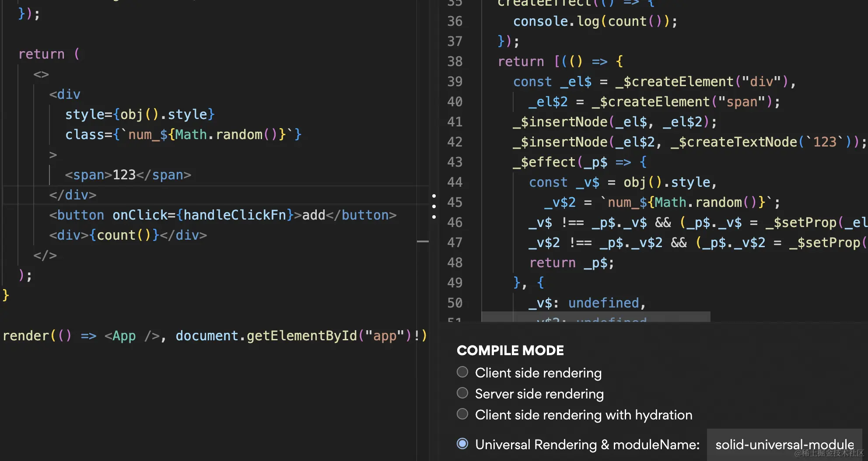
Task: Select Client side rendering with hydration option
Action: [x=462, y=414]
